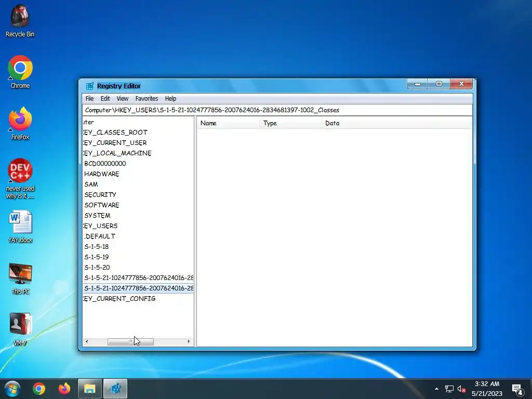Close the Registry Editor window
Image resolution: width=532 pixels, height=399 pixels.
[461, 84]
